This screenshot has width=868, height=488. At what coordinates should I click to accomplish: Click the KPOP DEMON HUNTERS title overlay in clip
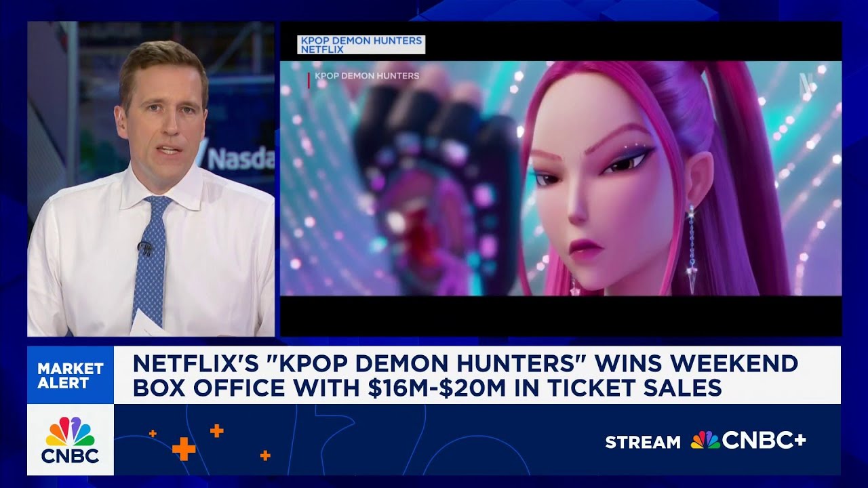(367, 76)
